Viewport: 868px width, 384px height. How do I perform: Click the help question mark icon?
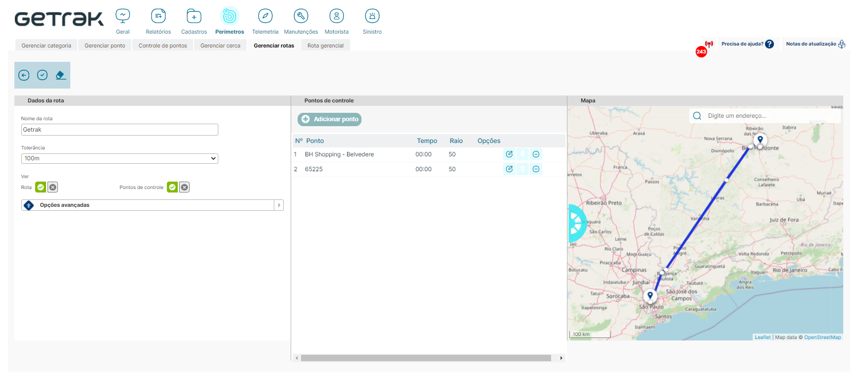pos(769,44)
